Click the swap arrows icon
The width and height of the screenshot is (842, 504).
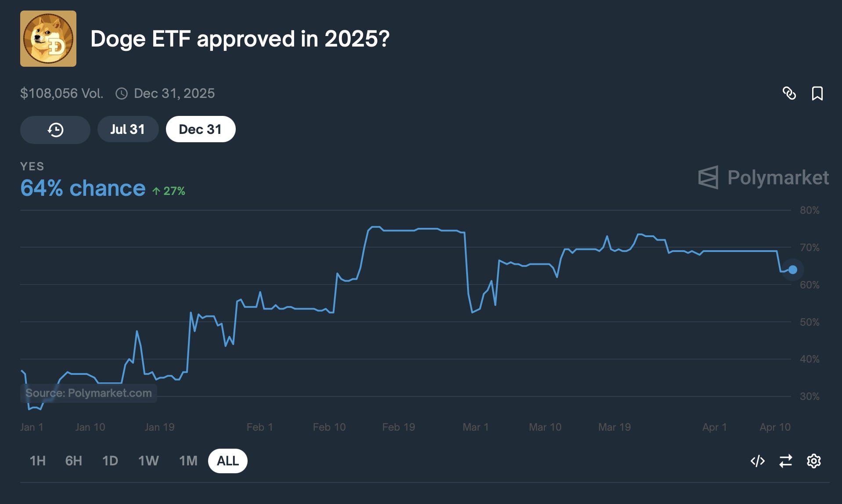(785, 461)
